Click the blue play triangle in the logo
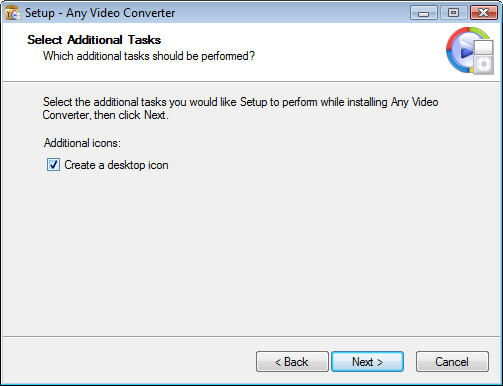Image resolution: width=503 pixels, height=386 pixels. [x=466, y=51]
